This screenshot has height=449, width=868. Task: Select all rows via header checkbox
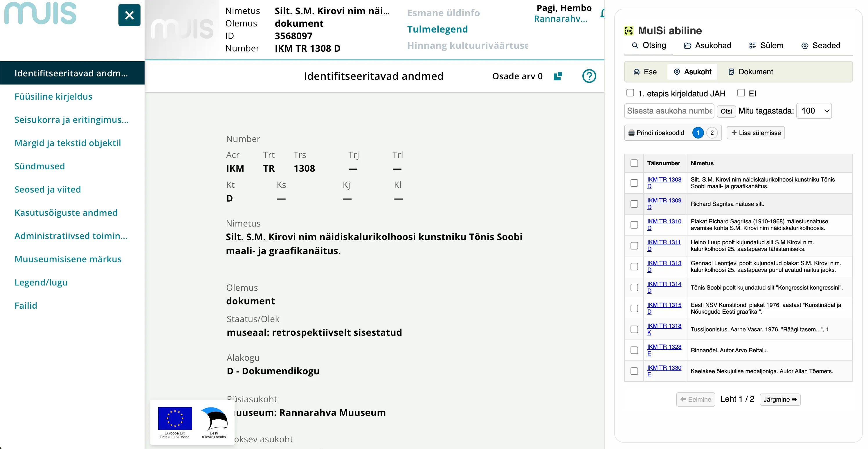(634, 163)
